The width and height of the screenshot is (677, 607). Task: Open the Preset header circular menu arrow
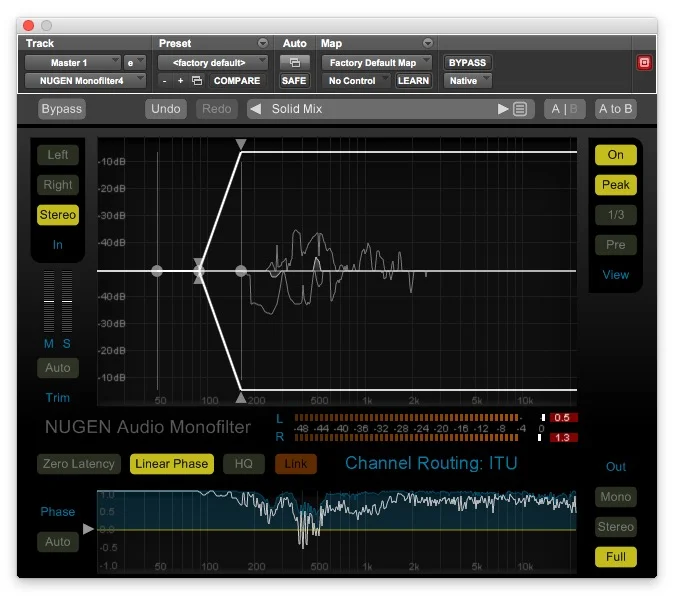point(263,43)
